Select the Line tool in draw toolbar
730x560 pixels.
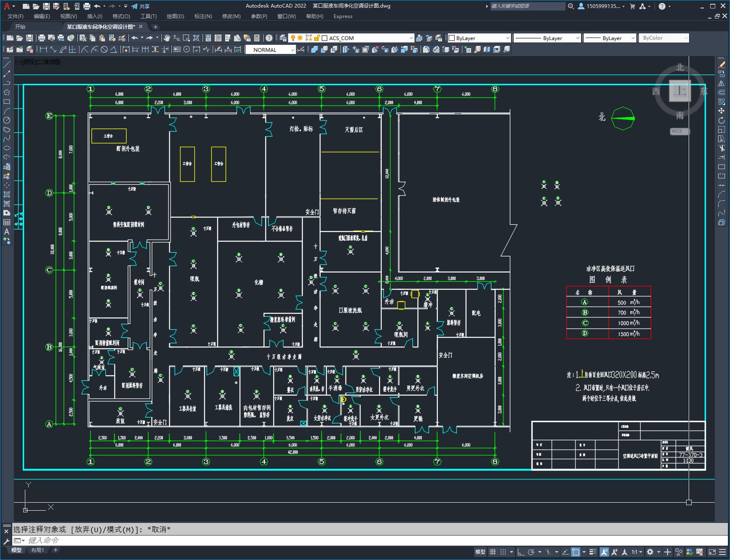[x=7, y=65]
